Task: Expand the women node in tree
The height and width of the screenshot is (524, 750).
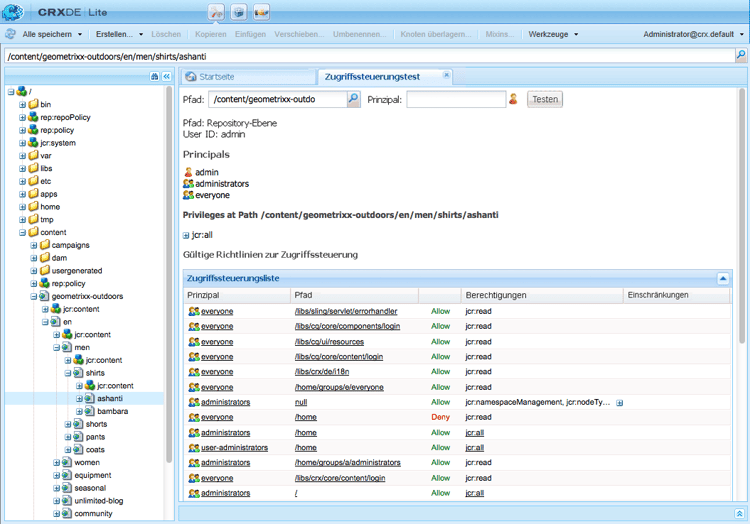Action: 56,462
